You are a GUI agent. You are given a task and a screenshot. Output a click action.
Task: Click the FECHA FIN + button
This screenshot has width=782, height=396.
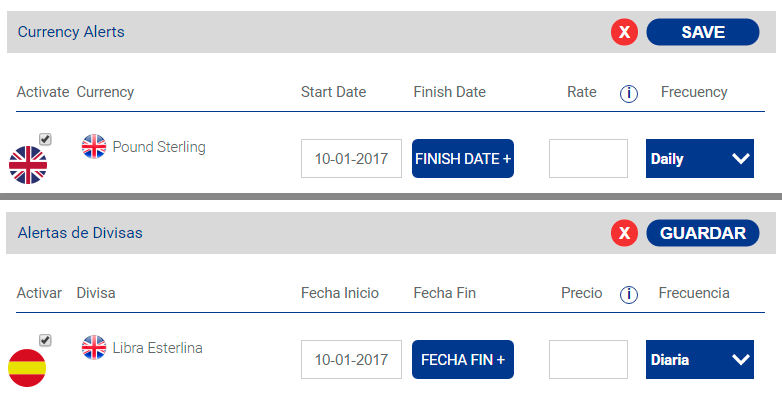(463, 360)
